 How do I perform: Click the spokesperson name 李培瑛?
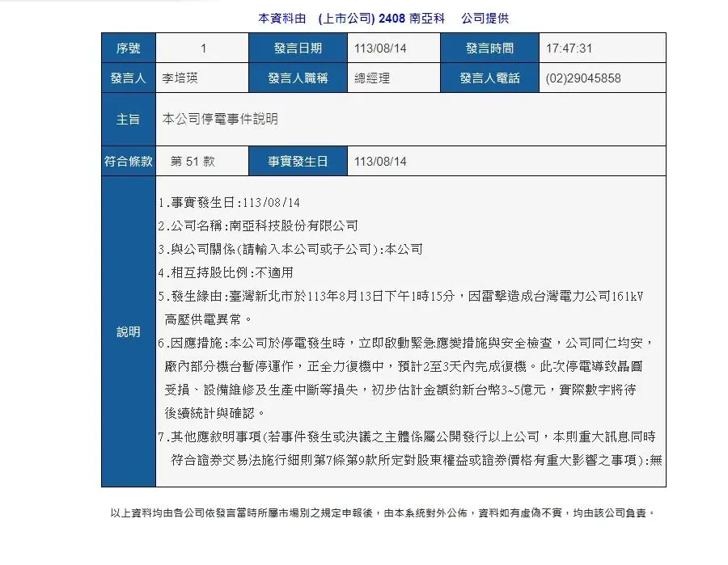pos(180,78)
